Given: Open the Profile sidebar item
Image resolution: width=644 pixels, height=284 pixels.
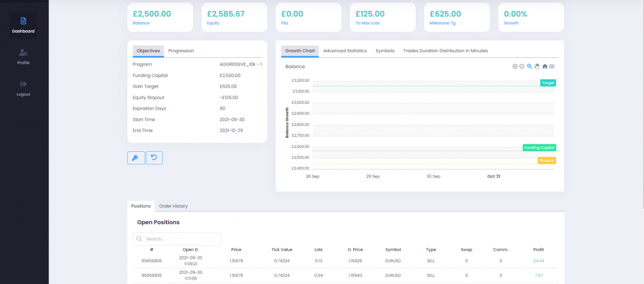Looking at the screenshot, I should 23,57.
